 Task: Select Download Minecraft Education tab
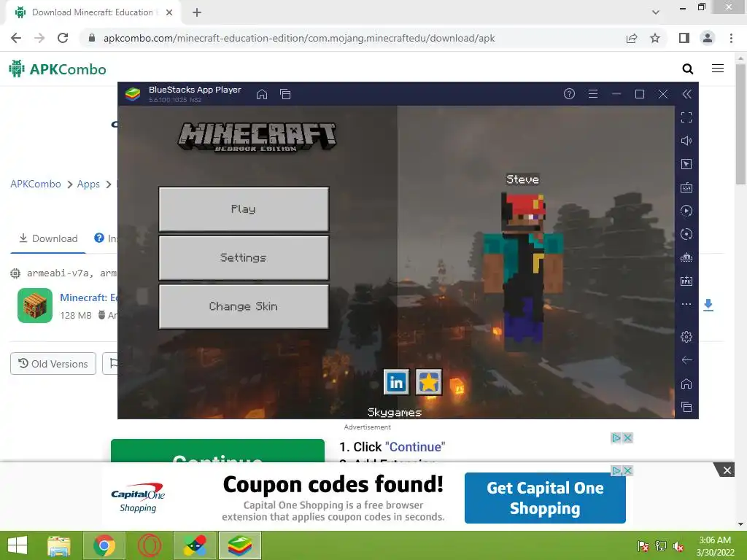point(94,12)
